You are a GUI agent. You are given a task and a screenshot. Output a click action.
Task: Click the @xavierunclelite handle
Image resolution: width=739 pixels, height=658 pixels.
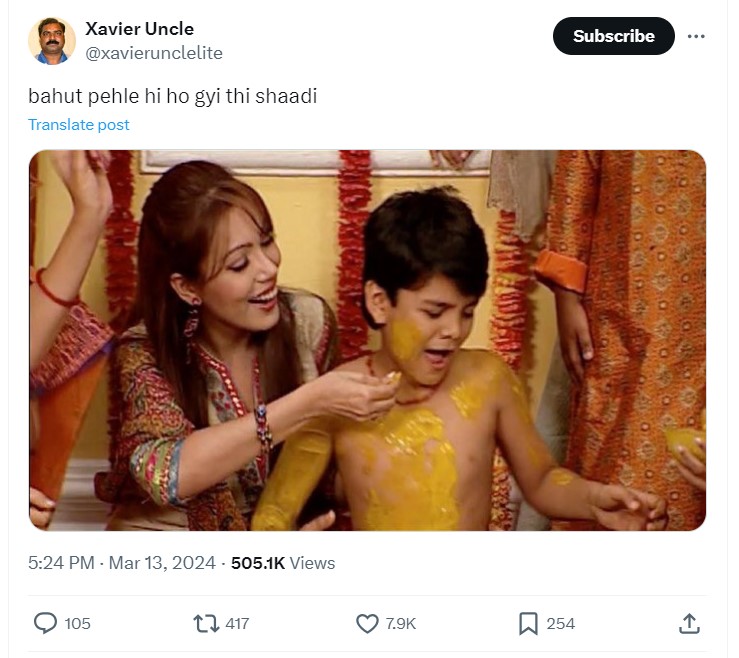154,53
